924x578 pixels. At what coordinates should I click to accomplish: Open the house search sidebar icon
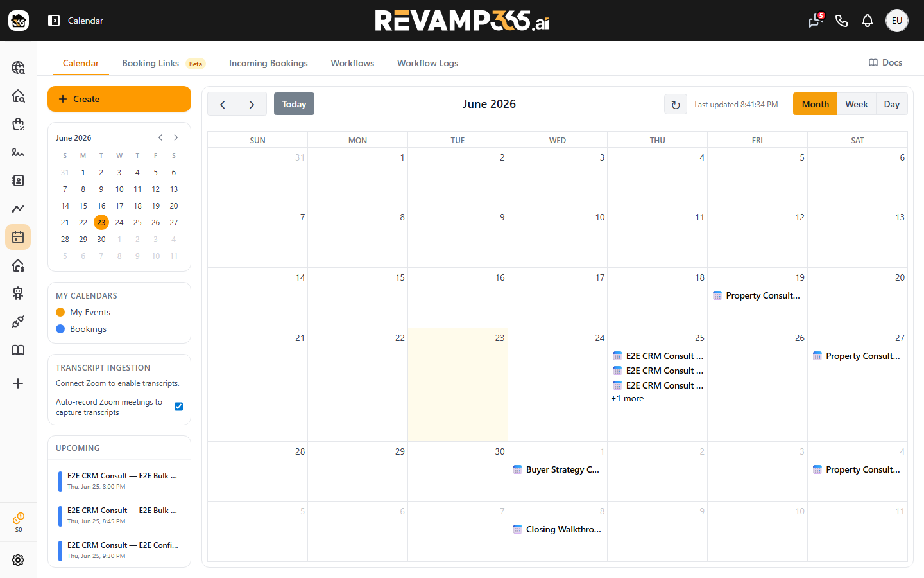click(x=18, y=96)
